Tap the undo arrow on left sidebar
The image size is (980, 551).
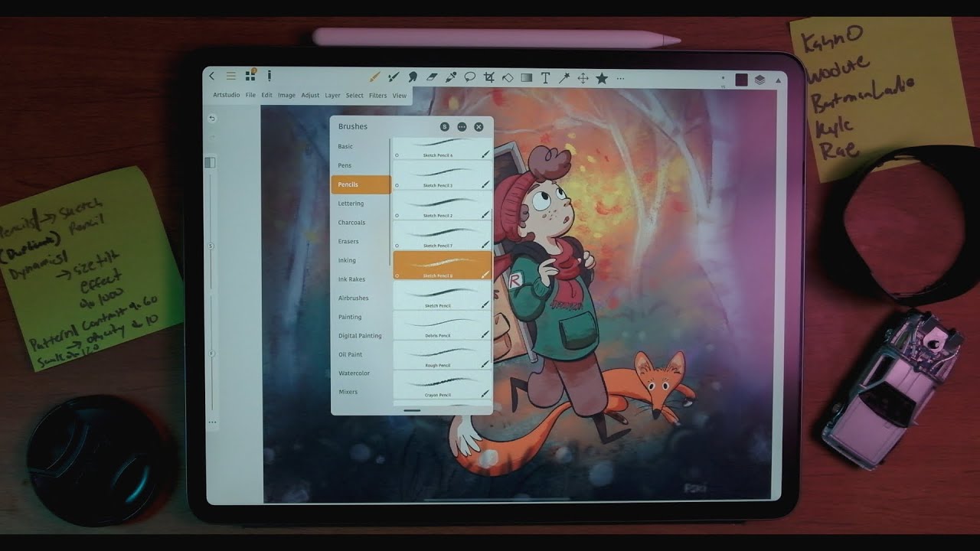click(x=212, y=119)
